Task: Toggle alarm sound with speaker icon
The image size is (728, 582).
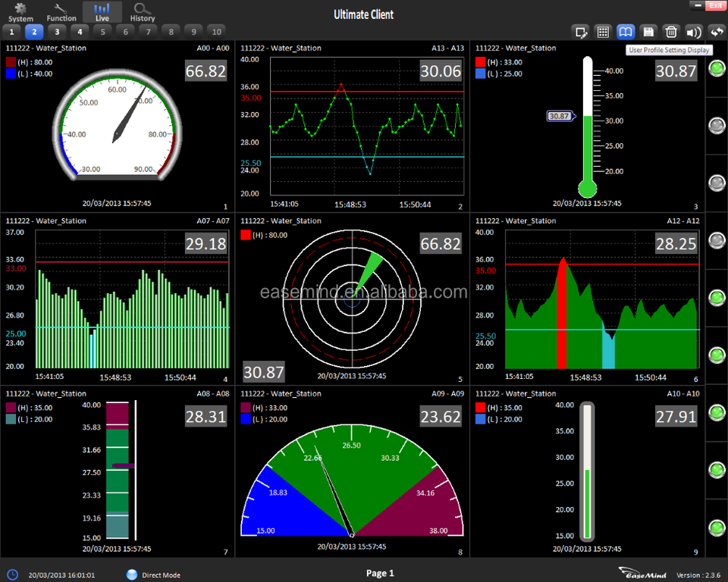Action: (x=694, y=32)
